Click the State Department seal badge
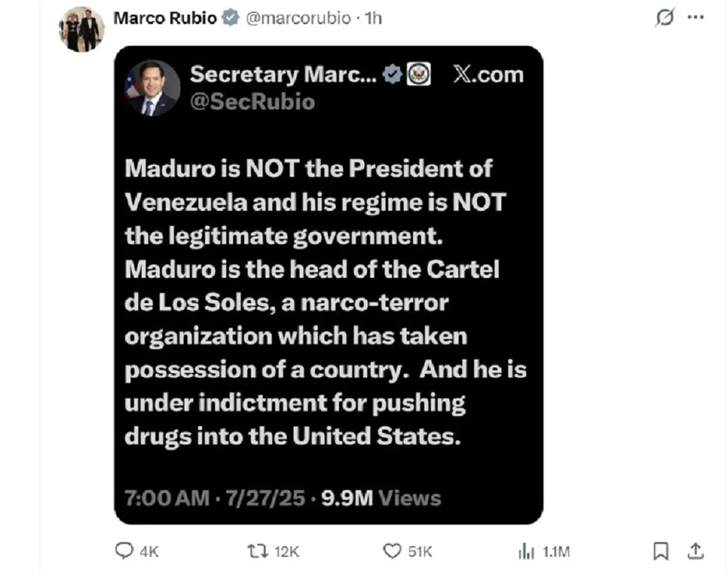The width and height of the screenshot is (728, 585). coord(418,75)
